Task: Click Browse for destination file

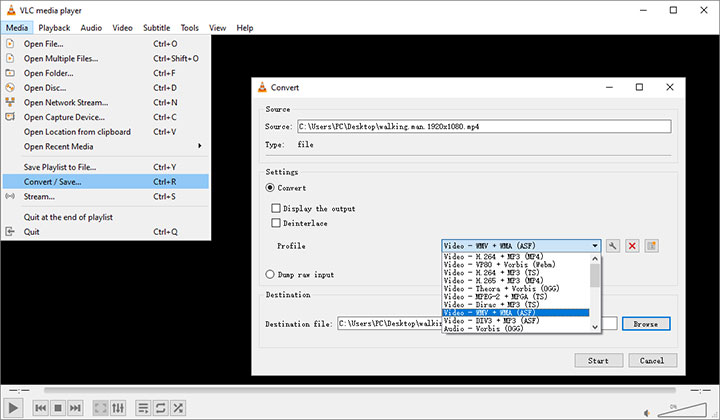Action: 646,324
